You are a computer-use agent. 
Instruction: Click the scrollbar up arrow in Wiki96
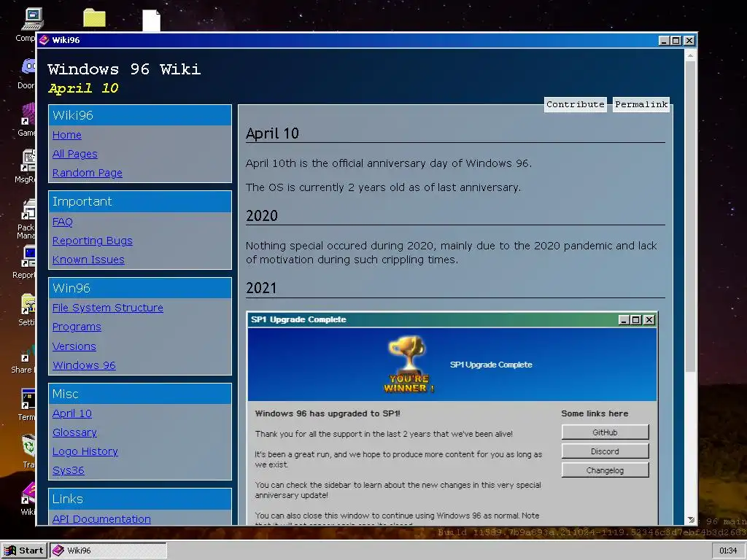coord(690,55)
